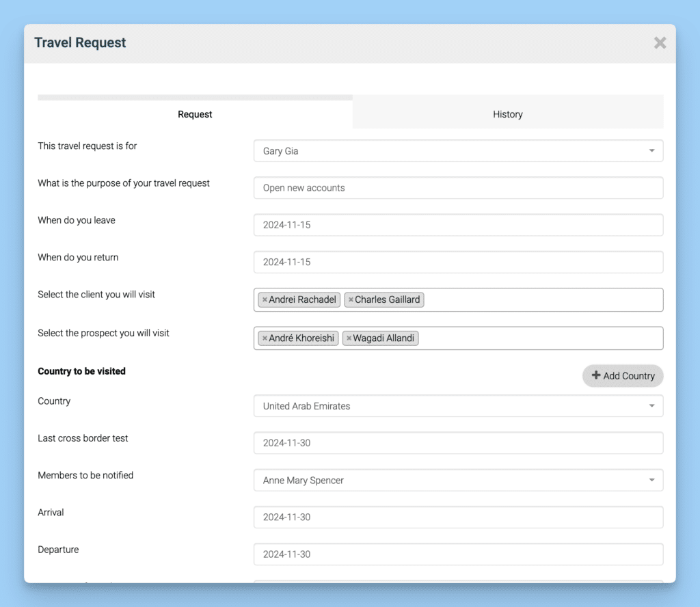Open the Gary Gia traveler dropdown
Screen dimensions: 700x607
[458, 151]
